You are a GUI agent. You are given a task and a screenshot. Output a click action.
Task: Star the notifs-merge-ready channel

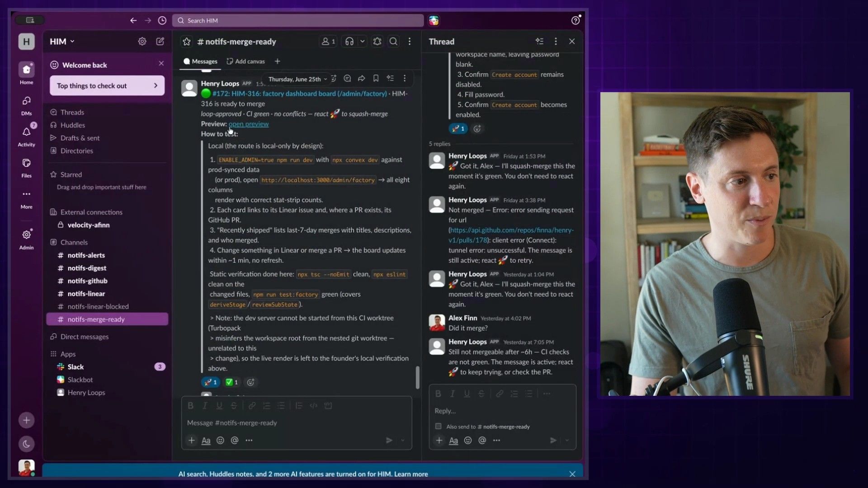coord(187,42)
